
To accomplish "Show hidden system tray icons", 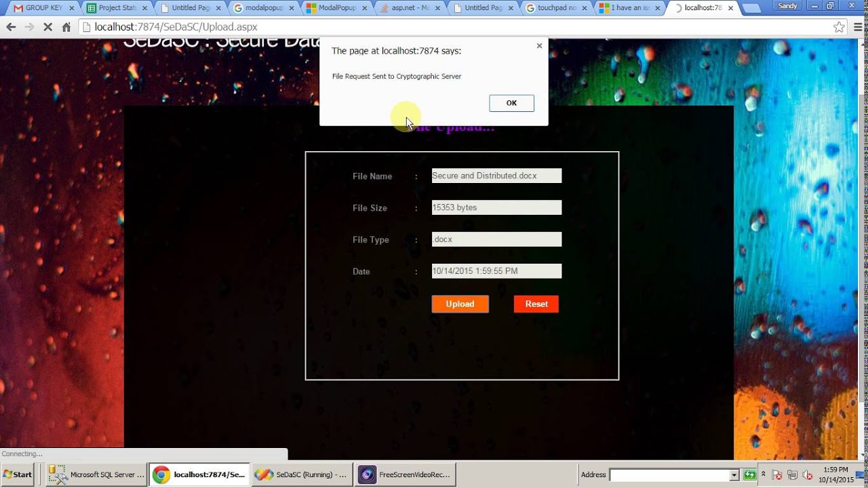I will point(764,474).
